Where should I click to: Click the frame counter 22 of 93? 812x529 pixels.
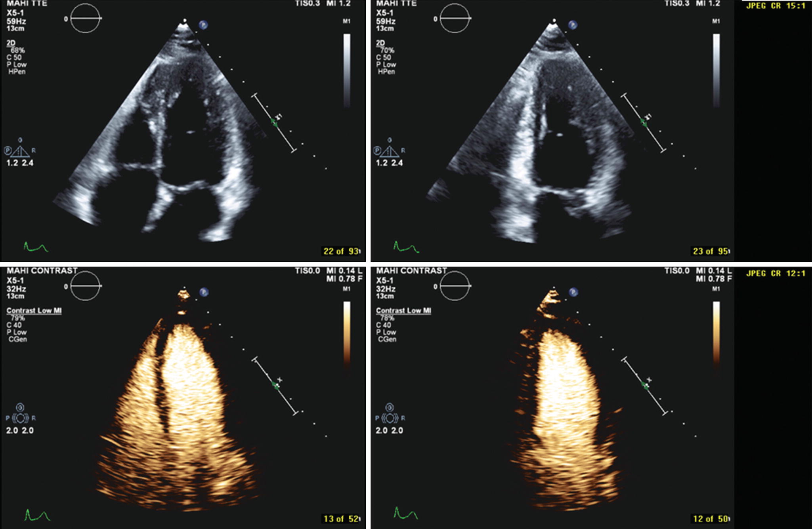[341, 251]
